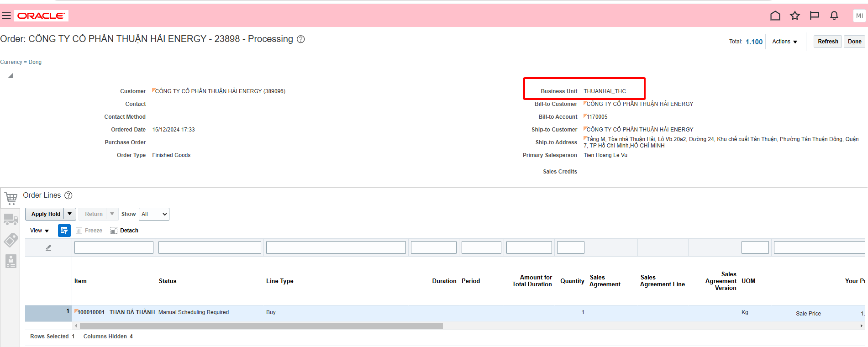Sort by the Item column header
The width and height of the screenshot is (868, 347).
tap(80, 281)
